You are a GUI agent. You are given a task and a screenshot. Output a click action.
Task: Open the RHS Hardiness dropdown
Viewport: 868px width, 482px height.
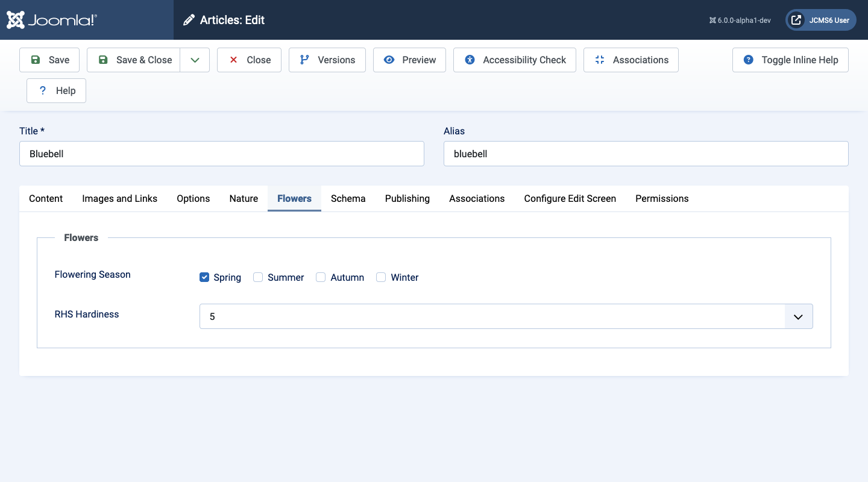click(x=506, y=316)
